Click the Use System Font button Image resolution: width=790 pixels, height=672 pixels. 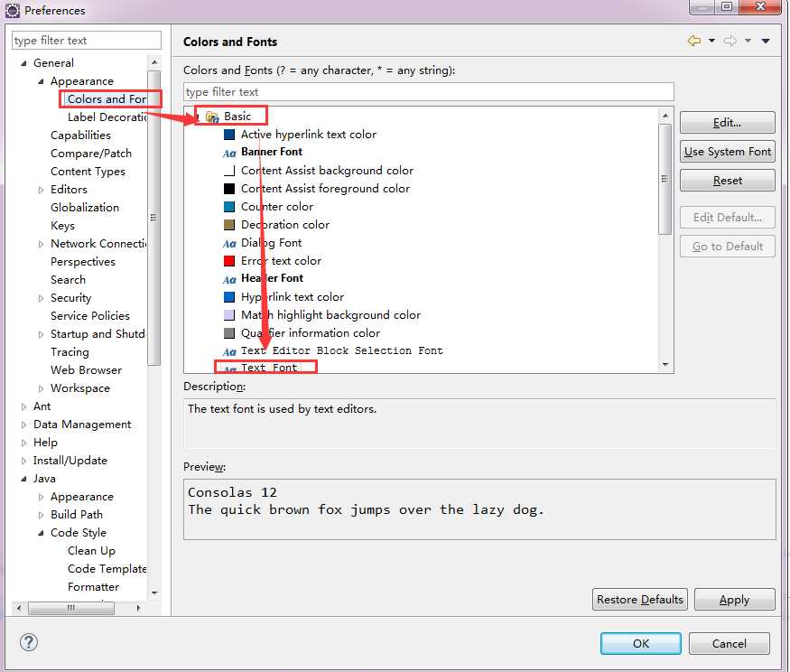(727, 151)
